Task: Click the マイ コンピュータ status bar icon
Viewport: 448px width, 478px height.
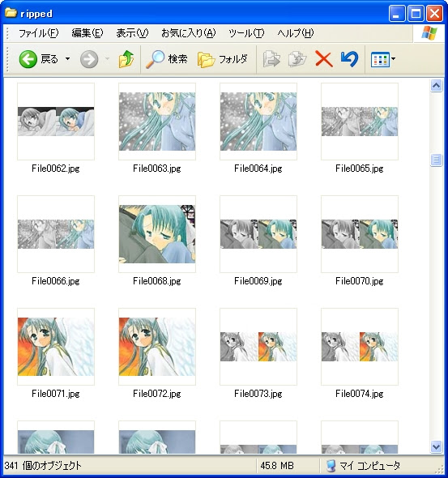Action: tap(331, 466)
